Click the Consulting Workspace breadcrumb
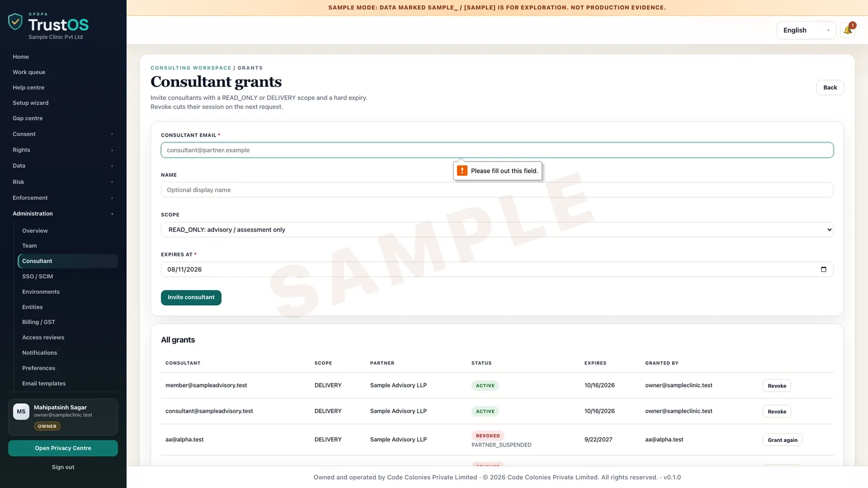The height and width of the screenshot is (488, 868). 191,68
